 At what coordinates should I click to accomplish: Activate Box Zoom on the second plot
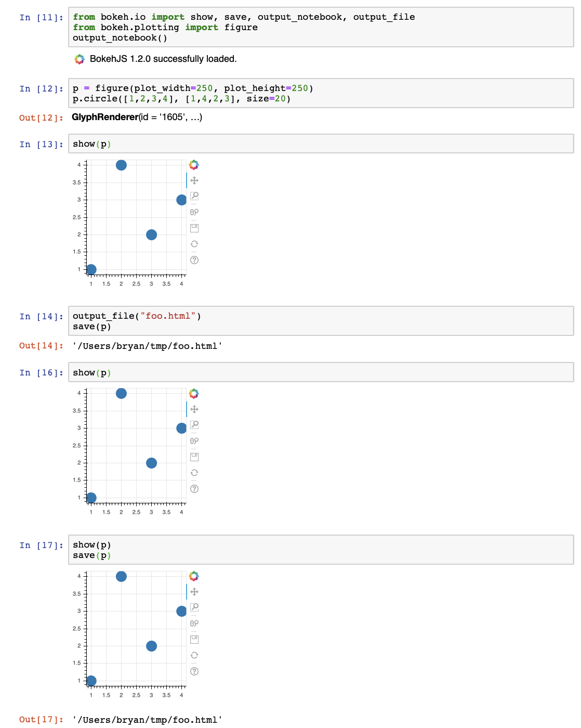tap(195, 425)
